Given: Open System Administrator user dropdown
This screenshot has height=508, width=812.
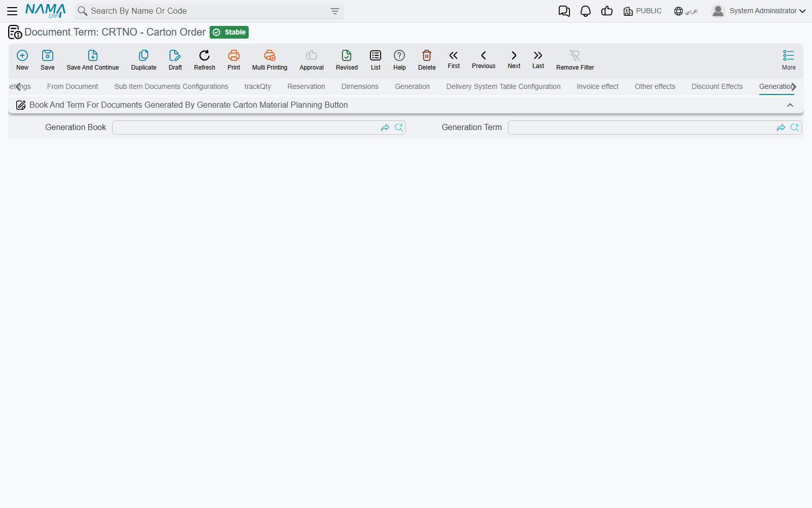Looking at the screenshot, I should pos(758,11).
